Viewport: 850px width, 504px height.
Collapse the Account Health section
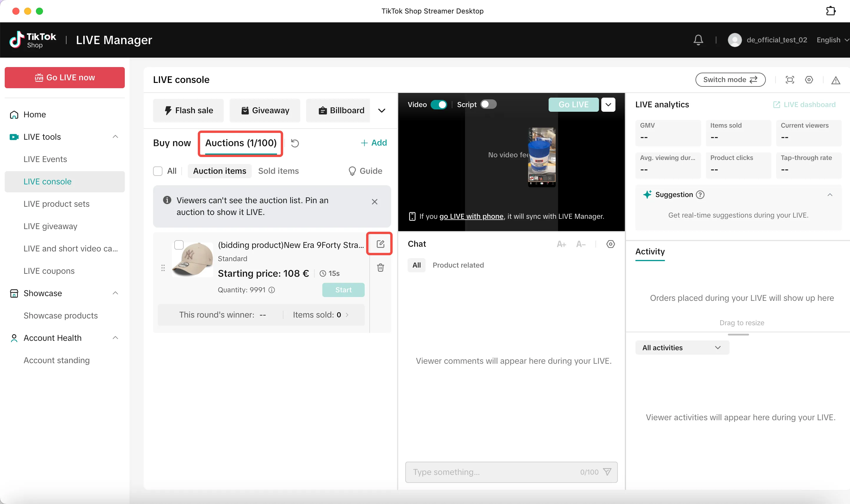tap(115, 338)
